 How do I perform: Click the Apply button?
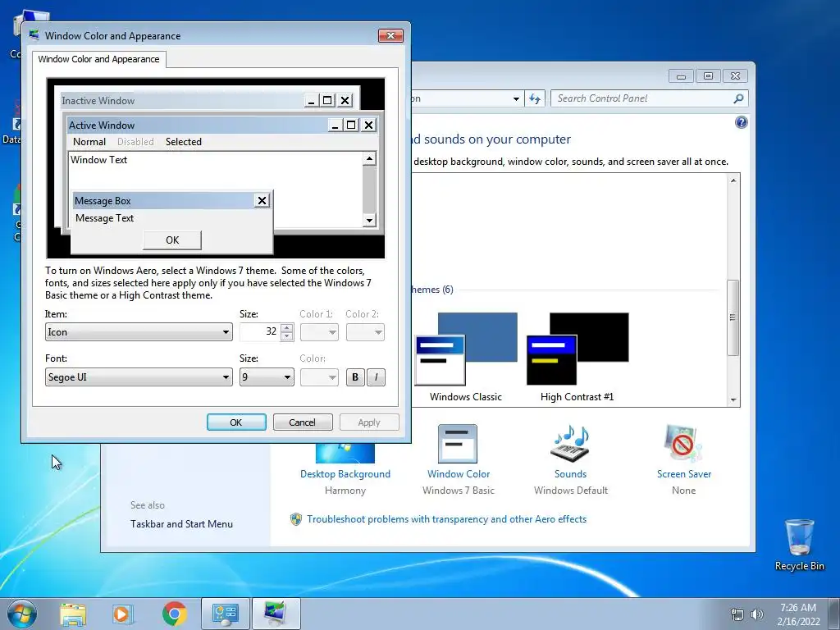pos(369,422)
